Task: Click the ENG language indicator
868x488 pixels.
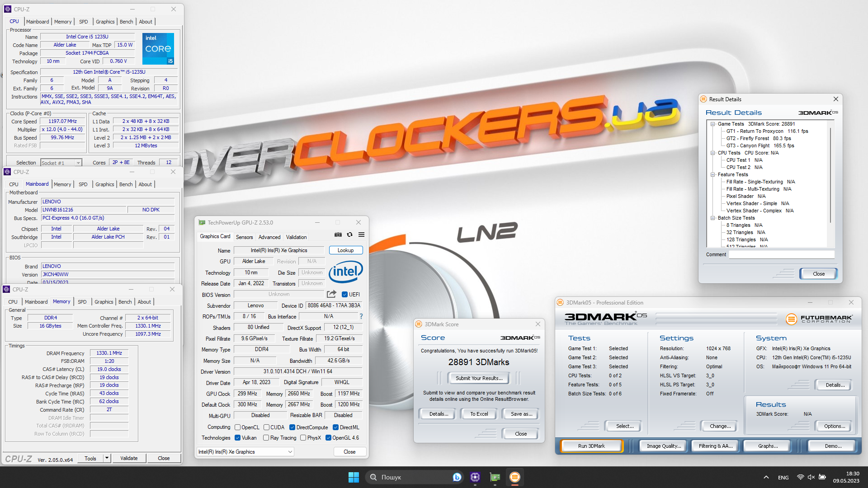Action: point(783,478)
